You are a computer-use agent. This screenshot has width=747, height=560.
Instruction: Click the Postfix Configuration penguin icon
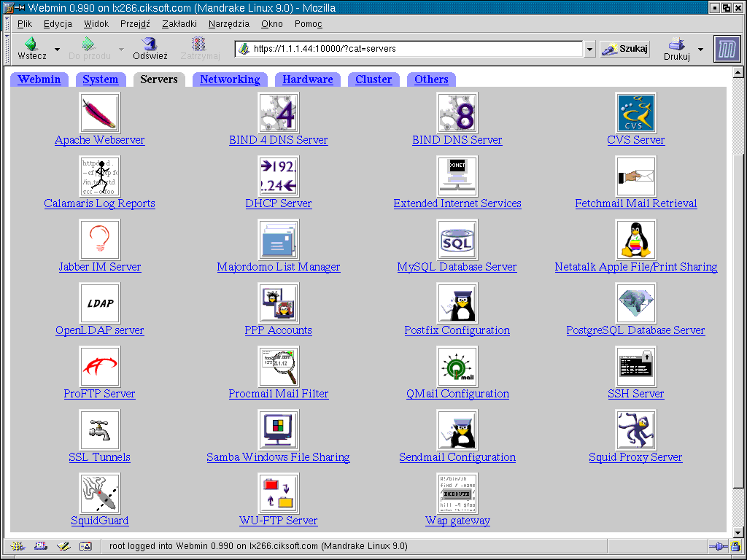[x=457, y=303]
